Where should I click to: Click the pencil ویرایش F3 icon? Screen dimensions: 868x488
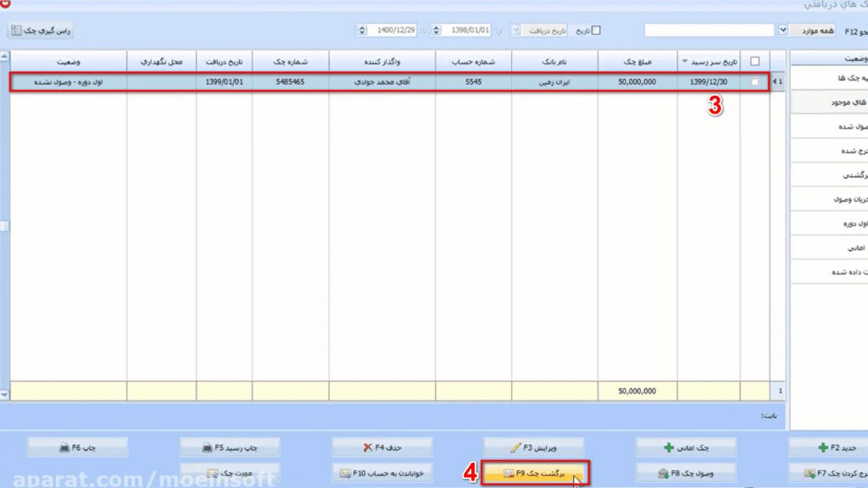pos(515,447)
